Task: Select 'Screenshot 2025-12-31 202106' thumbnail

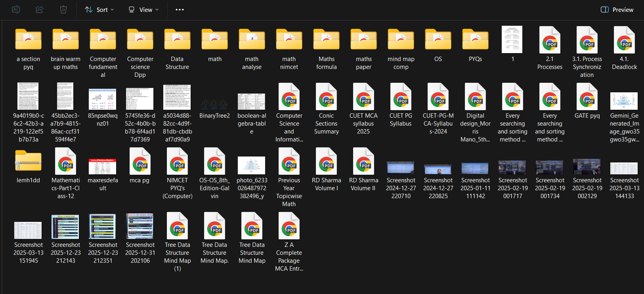Action: (140, 226)
